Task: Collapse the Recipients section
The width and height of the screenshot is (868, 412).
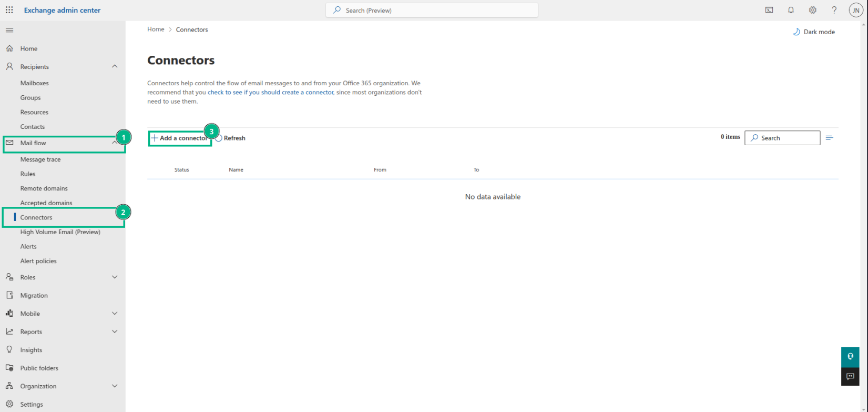Action: point(115,66)
